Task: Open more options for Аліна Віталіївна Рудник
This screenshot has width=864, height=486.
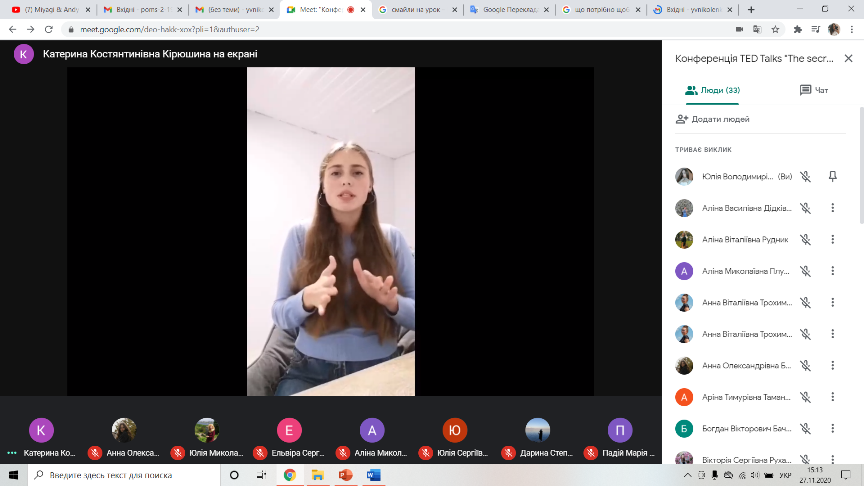Action: (x=833, y=239)
